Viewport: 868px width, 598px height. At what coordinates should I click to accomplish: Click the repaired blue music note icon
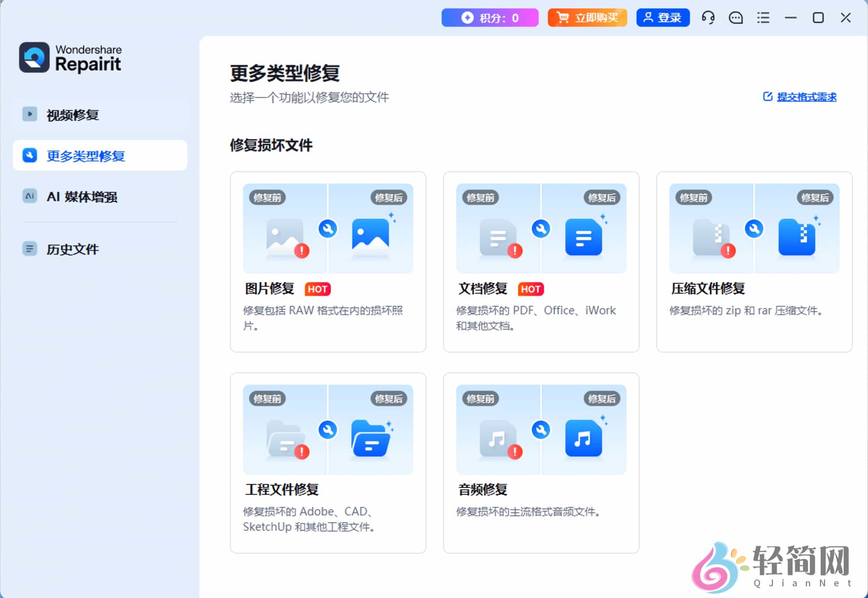click(x=583, y=438)
